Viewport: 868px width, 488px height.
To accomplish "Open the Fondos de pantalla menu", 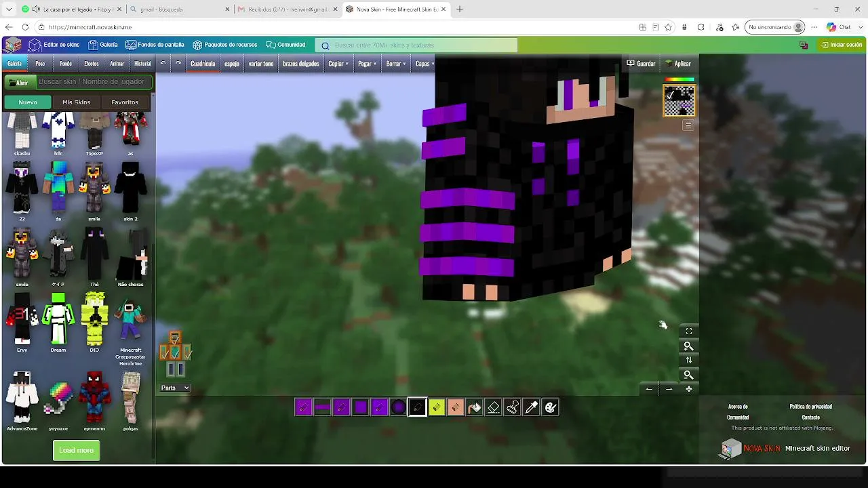I will (155, 45).
